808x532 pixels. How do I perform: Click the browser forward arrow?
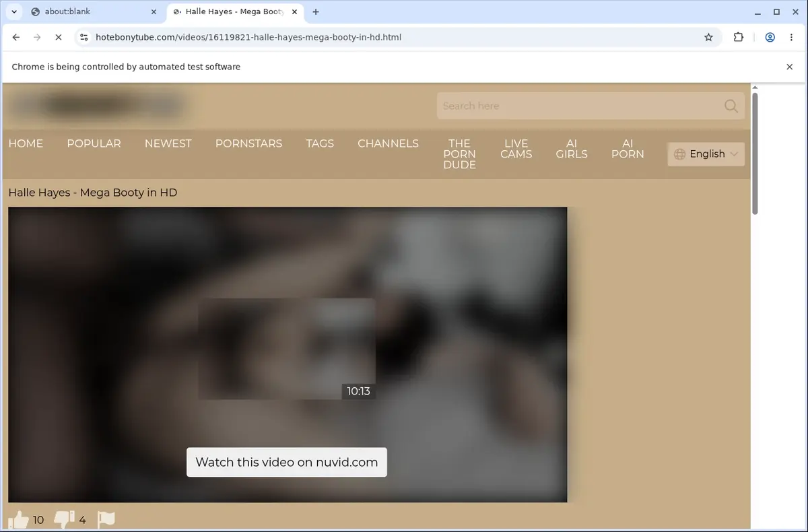click(37, 38)
